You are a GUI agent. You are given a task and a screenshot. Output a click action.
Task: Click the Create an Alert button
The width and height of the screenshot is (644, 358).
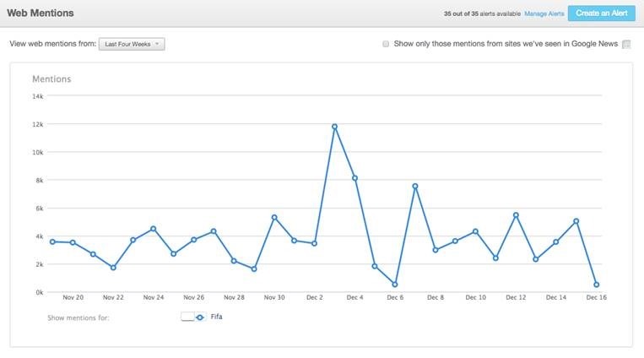pyautogui.click(x=601, y=14)
